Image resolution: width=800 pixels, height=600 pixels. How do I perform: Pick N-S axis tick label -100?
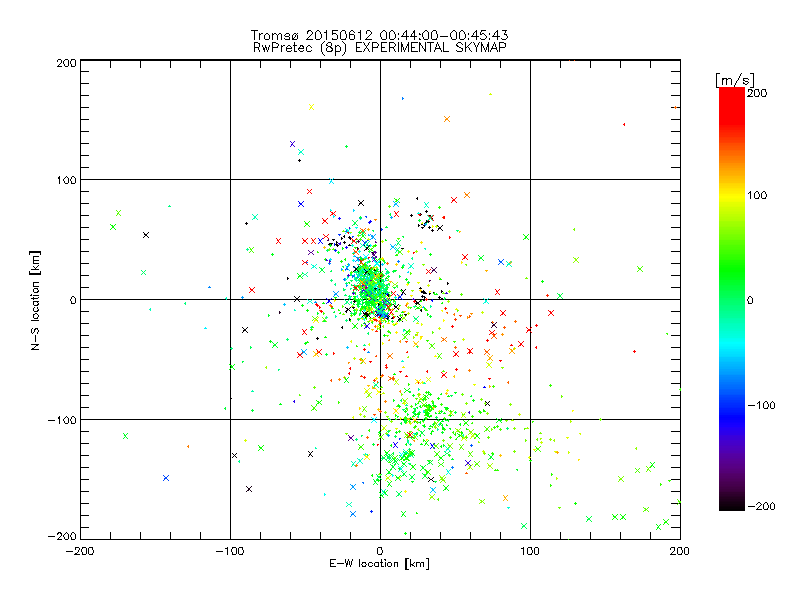[x=62, y=420]
